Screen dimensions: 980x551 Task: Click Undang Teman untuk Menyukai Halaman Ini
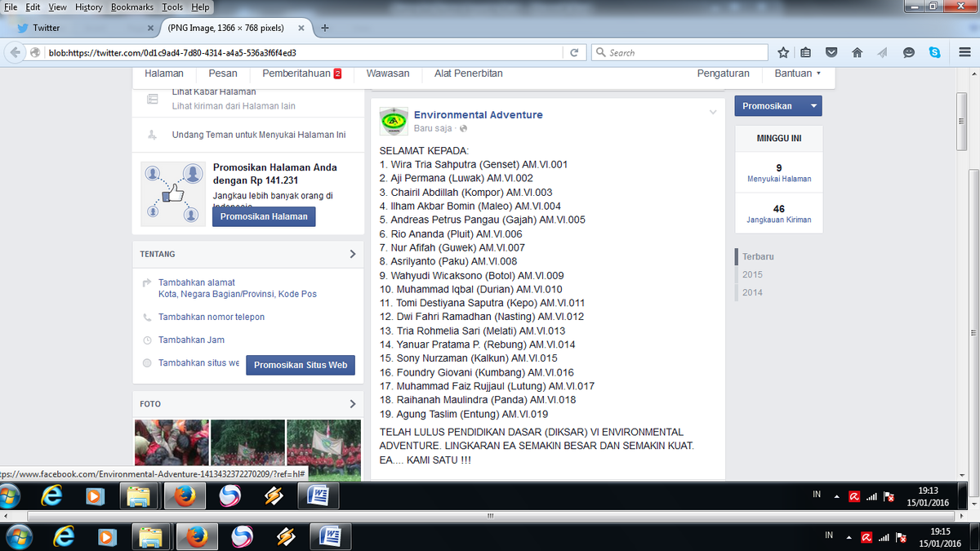(x=259, y=135)
